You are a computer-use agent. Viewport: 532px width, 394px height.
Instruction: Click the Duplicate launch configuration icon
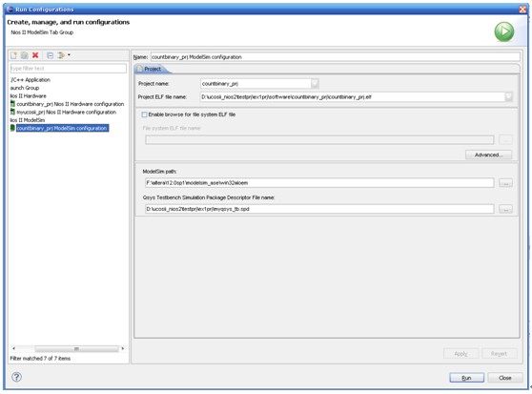(25, 55)
